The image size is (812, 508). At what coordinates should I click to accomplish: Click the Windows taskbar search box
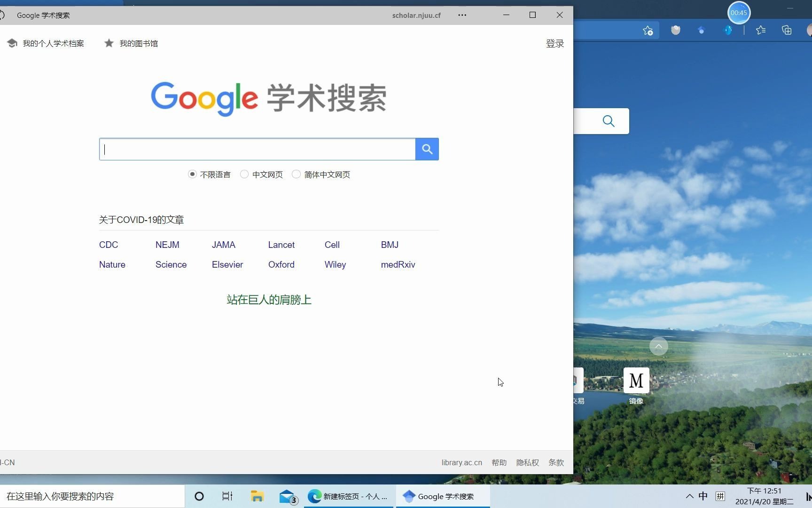[x=93, y=496]
